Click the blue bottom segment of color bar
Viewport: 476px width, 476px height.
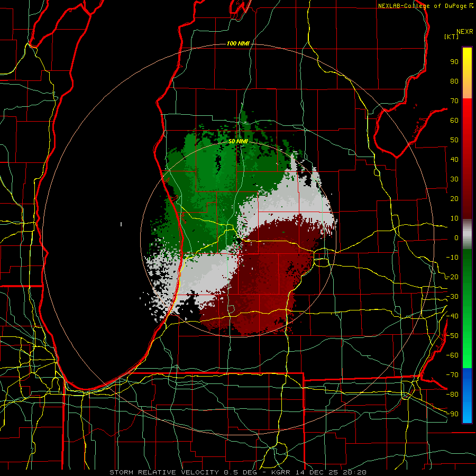coord(467,395)
